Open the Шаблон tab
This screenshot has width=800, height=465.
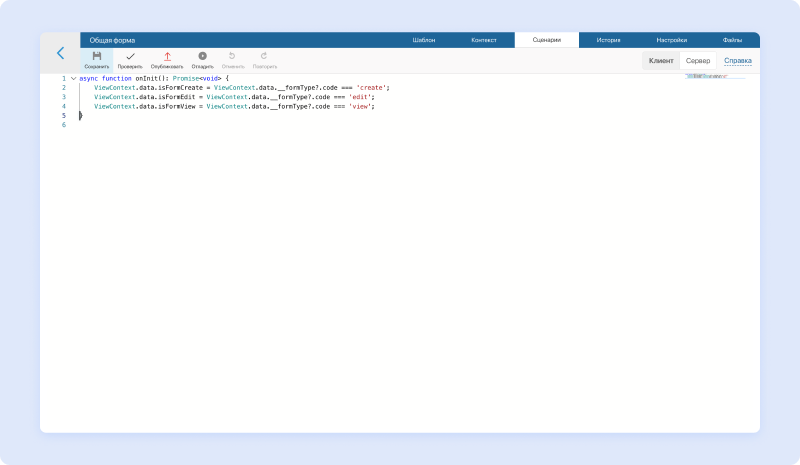(x=424, y=40)
